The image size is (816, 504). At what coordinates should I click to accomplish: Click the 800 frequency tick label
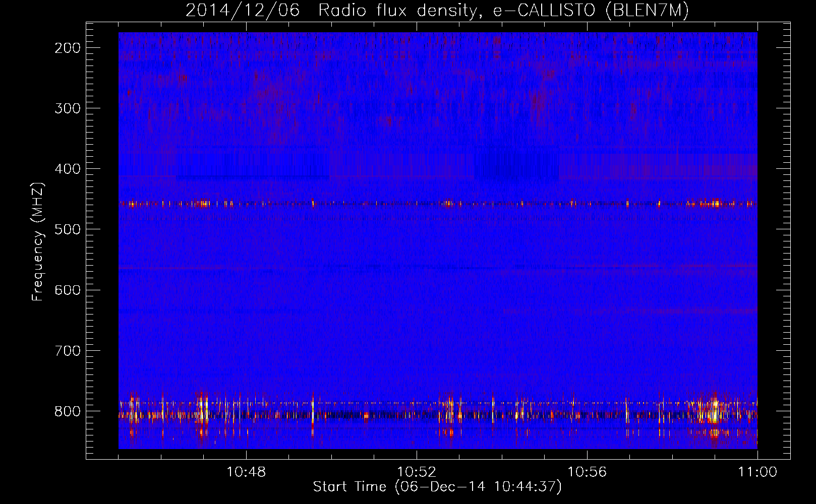click(67, 411)
